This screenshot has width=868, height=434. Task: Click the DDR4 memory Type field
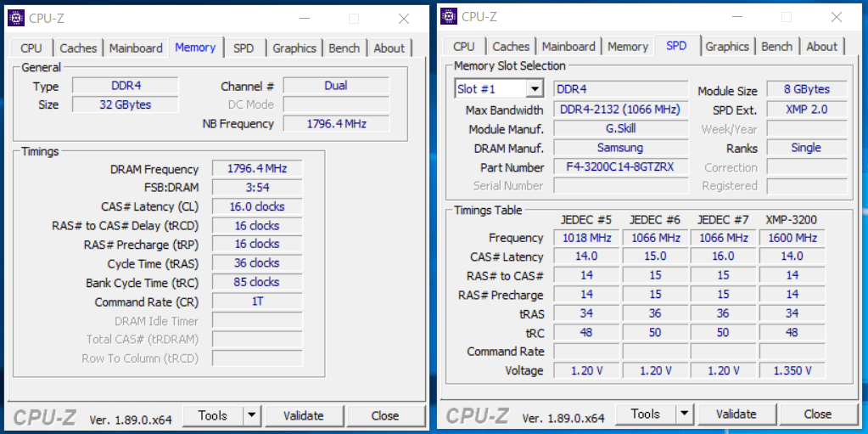pyautogui.click(x=126, y=86)
